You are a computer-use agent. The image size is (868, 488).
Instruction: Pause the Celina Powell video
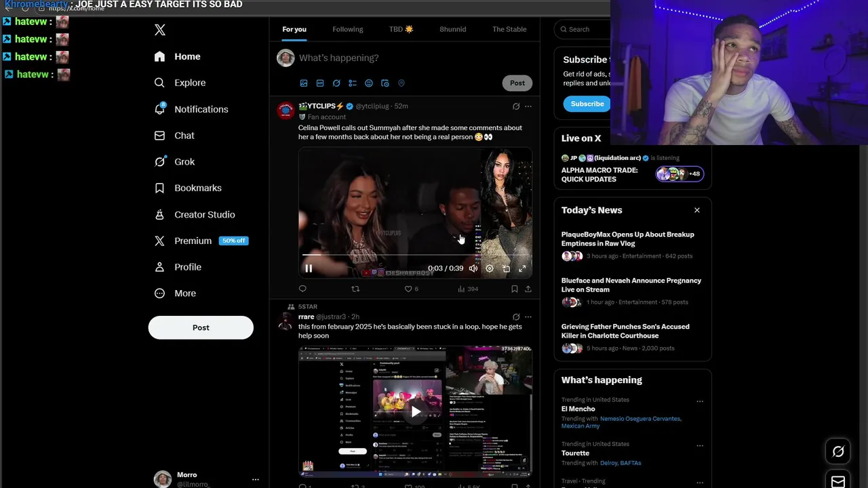[x=309, y=268]
